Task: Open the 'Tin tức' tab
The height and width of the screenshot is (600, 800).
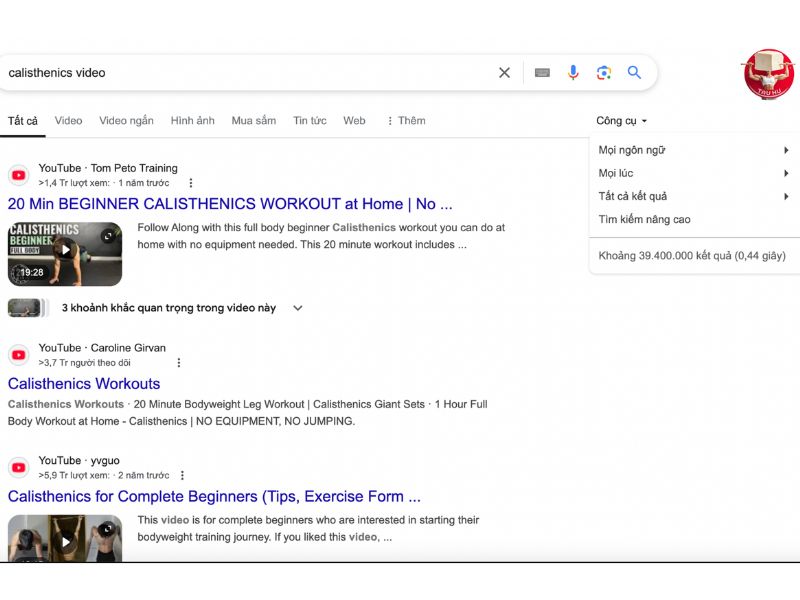Action: click(x=310, y=121)
